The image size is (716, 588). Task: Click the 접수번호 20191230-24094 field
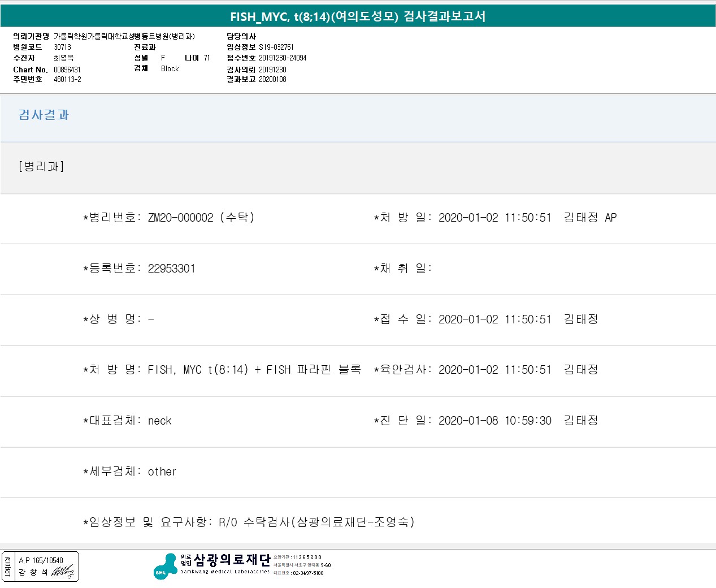[x=267, y=58]
